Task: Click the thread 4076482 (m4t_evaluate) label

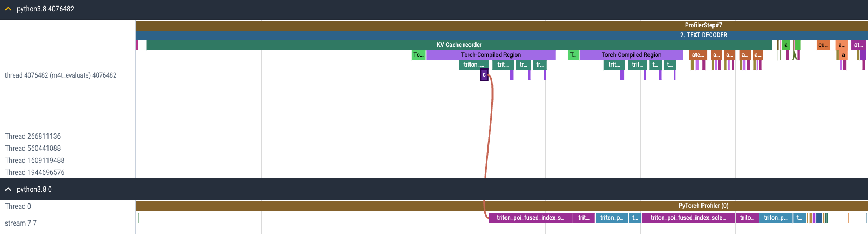Action: click(61, 75)
